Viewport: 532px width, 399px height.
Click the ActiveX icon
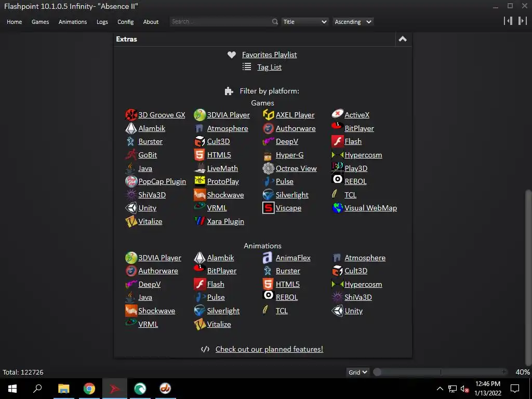click(x=337, y=114)
